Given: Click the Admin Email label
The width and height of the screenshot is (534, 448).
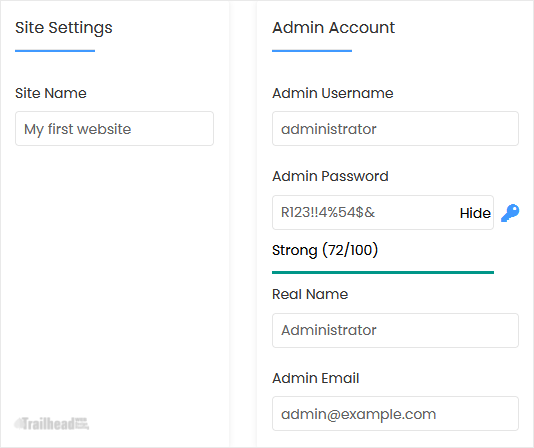Looking at the screenshot, I should [316, 378].
